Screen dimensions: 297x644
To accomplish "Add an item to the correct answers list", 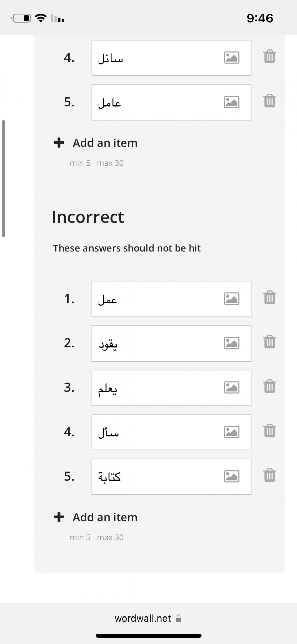I will pos(96,143).
